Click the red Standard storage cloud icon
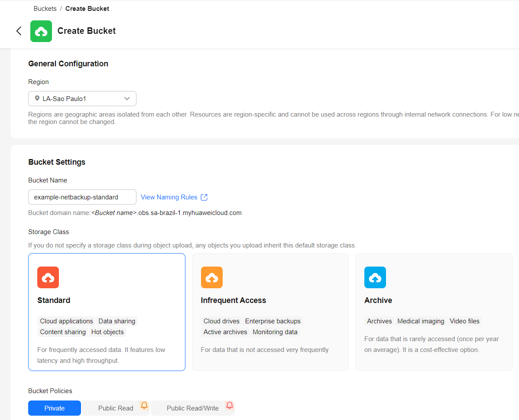The image size is (519, 420). click(x=48, y=277)
